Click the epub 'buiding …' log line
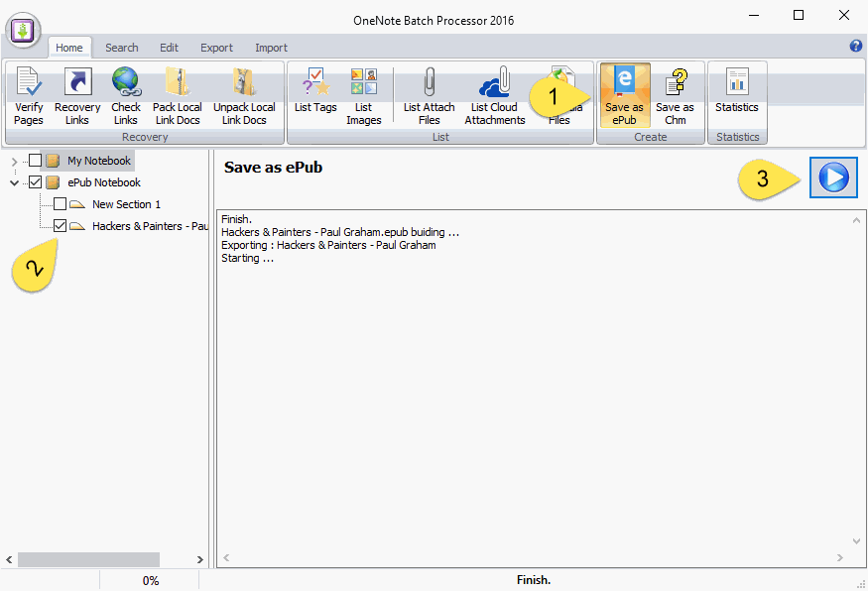 click(340, 232)
